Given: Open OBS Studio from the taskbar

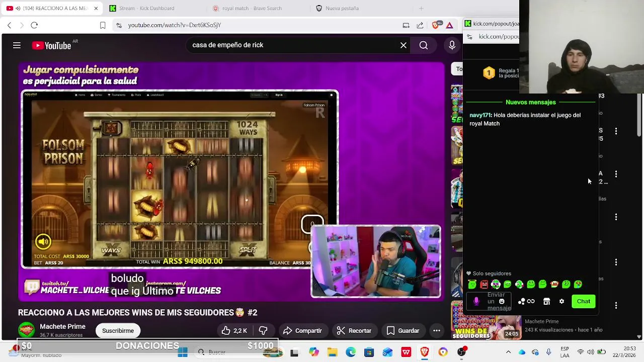Looking at the screenshot, I should [461, 352].
